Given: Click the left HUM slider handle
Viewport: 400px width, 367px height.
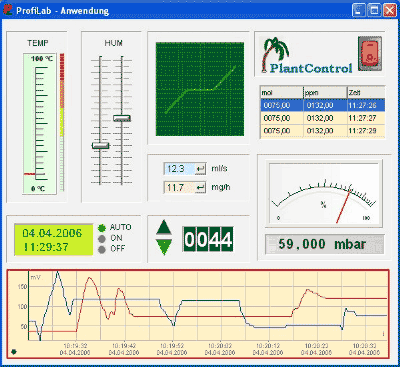Looking at the screenshot, I should (100, 145).
